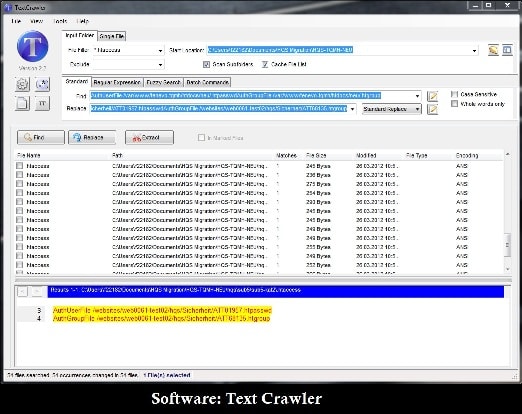The image size is (522, 414).
Task: Sort by the File Size column header
Action: pyautogui.click(x=316, y=155)
